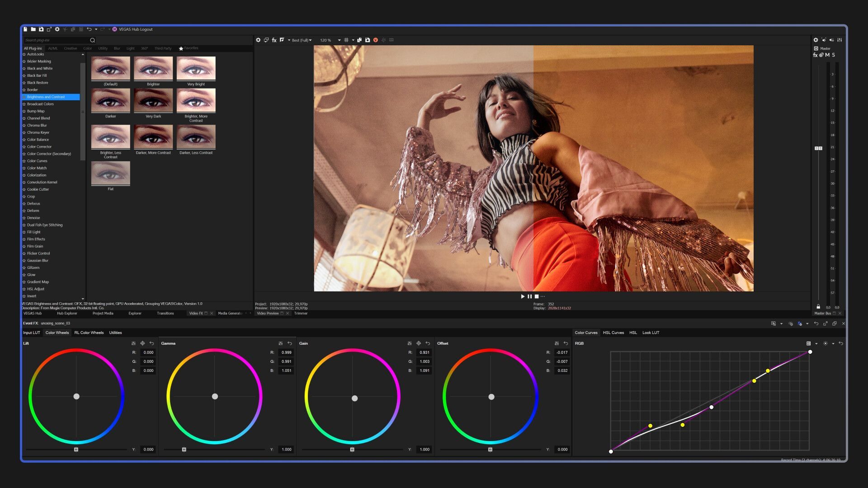Screen dimensions: 868x488
Task: Click the VEGAS Hub icon in the top toolbar
Action: click(114, 29)
